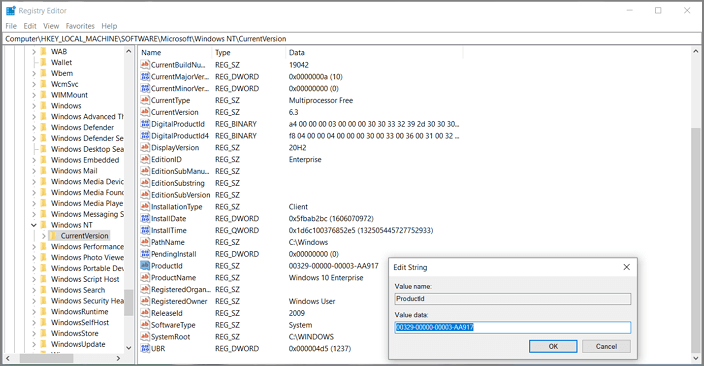Click the DWORD icon beside CurrentMinorVersionNumber
The image size is (704, 366).
(x=145, y=88)
